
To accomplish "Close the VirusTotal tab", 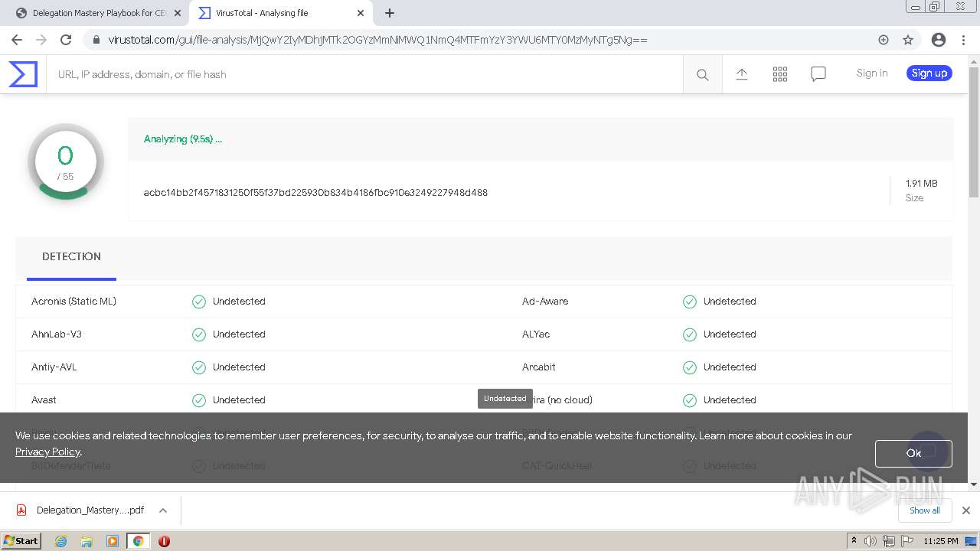I will tap(361, 13).
